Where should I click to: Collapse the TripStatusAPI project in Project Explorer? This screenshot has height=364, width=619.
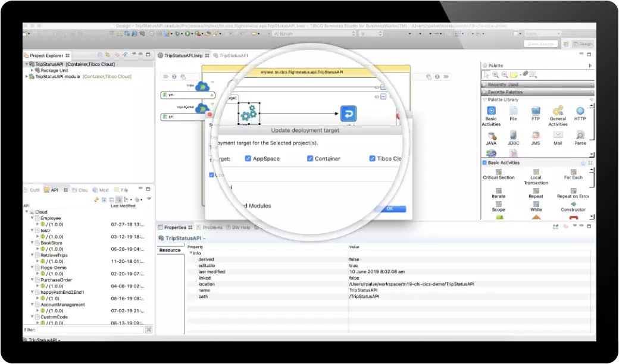point(26,64)
